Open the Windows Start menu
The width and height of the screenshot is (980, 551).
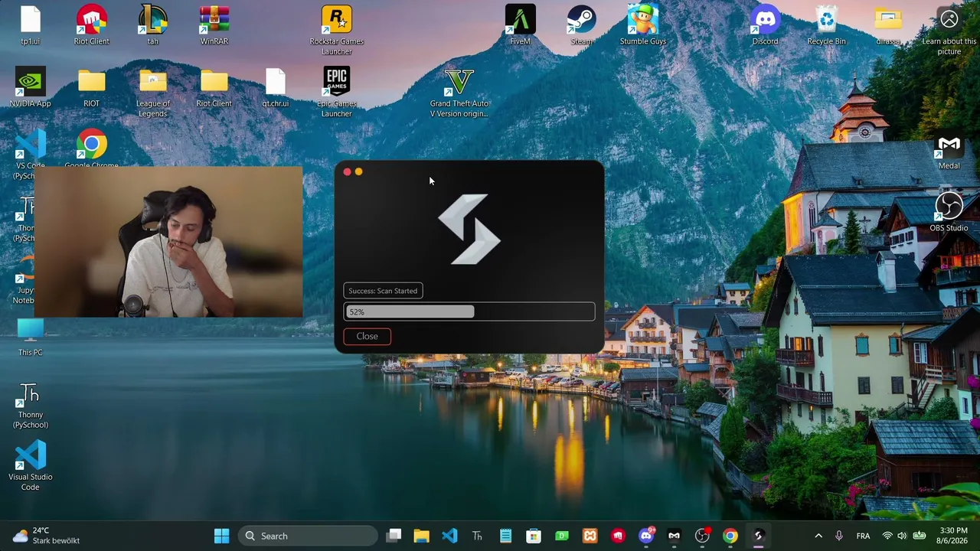click(x=222, y=536)
